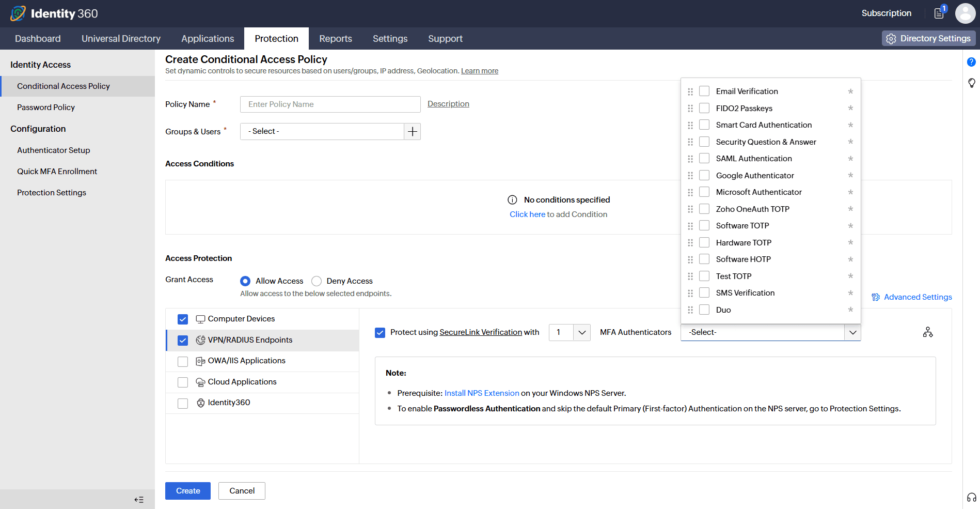Click the Computer Devices monitor icon
The width and height of the screenshot is (980, 509).
pos(200,319)
